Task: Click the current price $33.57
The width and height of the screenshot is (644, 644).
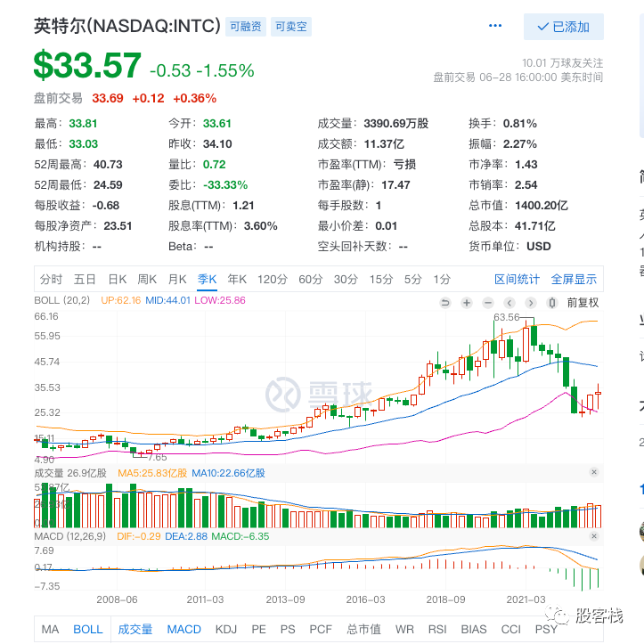Action: (87, 65)
